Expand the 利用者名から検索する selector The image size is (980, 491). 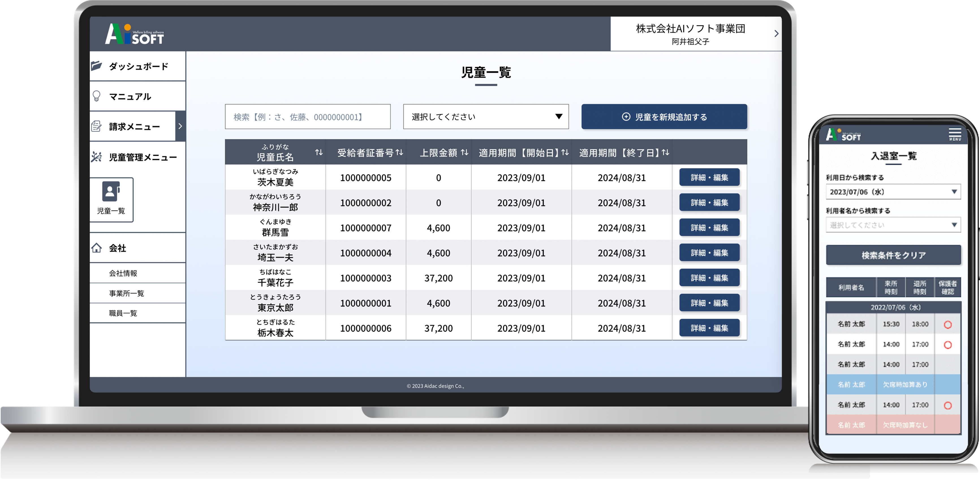(x=893, y=225)
